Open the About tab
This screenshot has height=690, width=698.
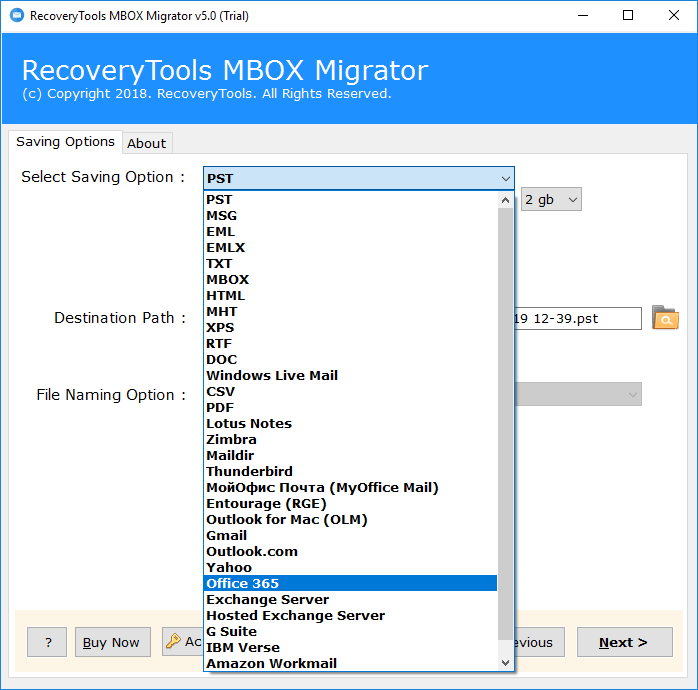[x=146, y=143]
